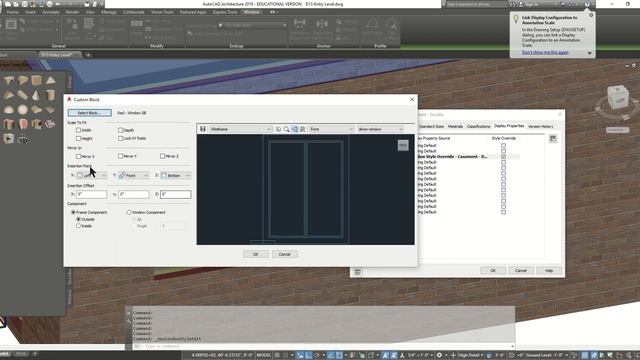Select the Cylinder mass element tool
This screenshot has height=360, width=640.
(51, 96)
